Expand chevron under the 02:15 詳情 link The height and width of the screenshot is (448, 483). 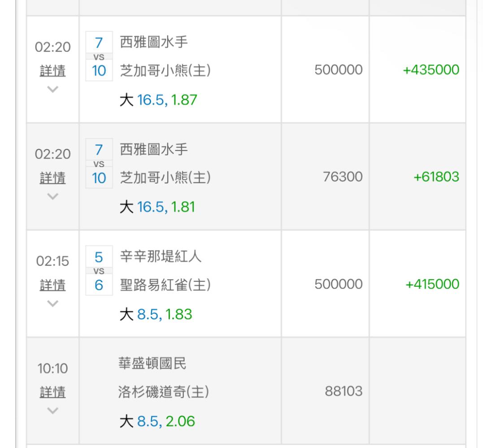52,303
